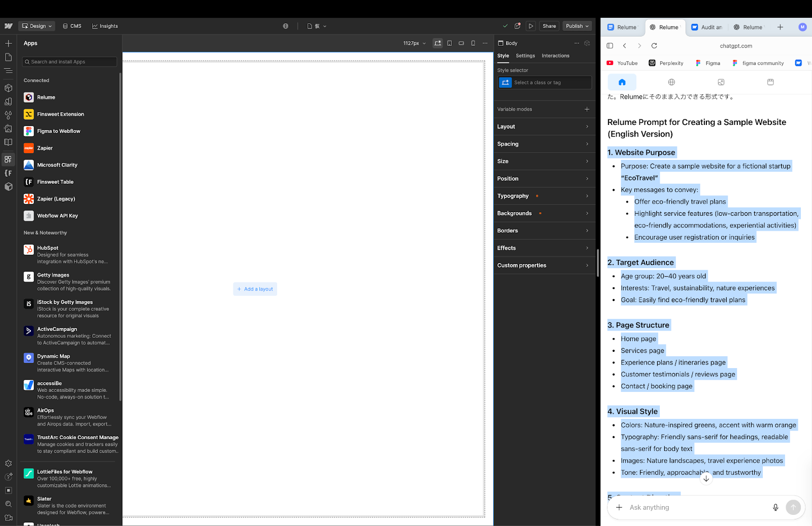
Task: Open the Pages panel icon in Webflow
Action: point(8,57)
